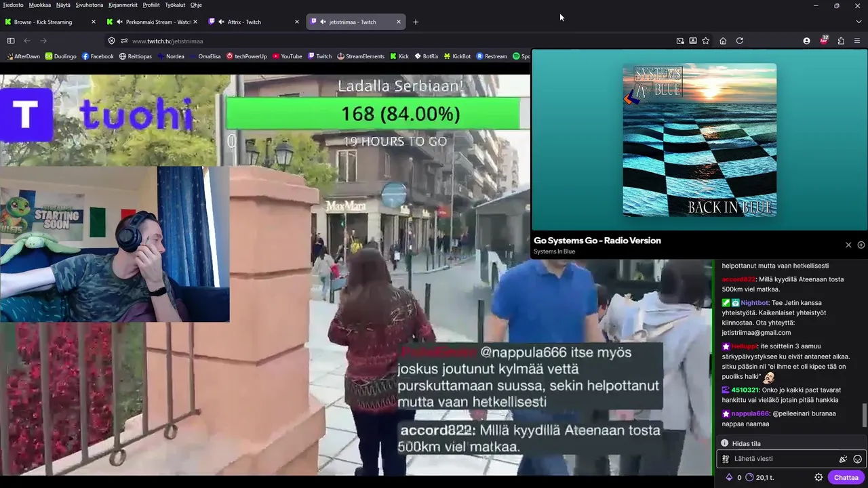868x488 pixels.
Task: Open the Facebook bookmark
Action: coord(98,56)
